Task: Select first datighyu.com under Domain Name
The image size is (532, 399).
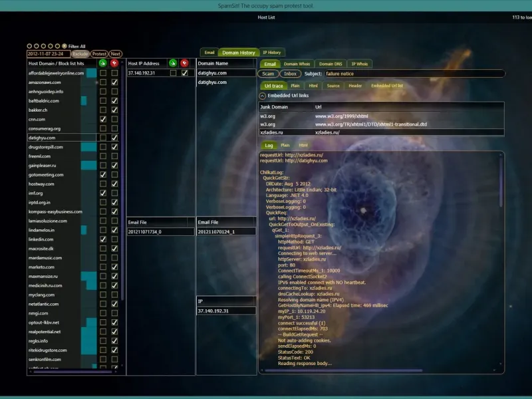Action: pos(226,73)
